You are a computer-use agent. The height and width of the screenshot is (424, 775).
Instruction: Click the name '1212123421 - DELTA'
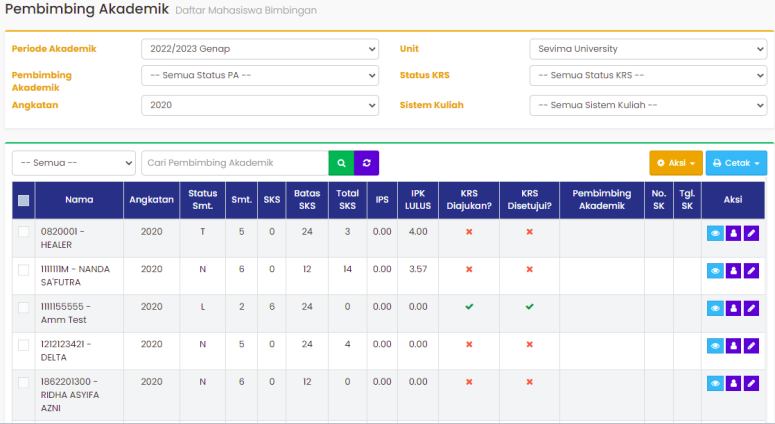[66, 351]
